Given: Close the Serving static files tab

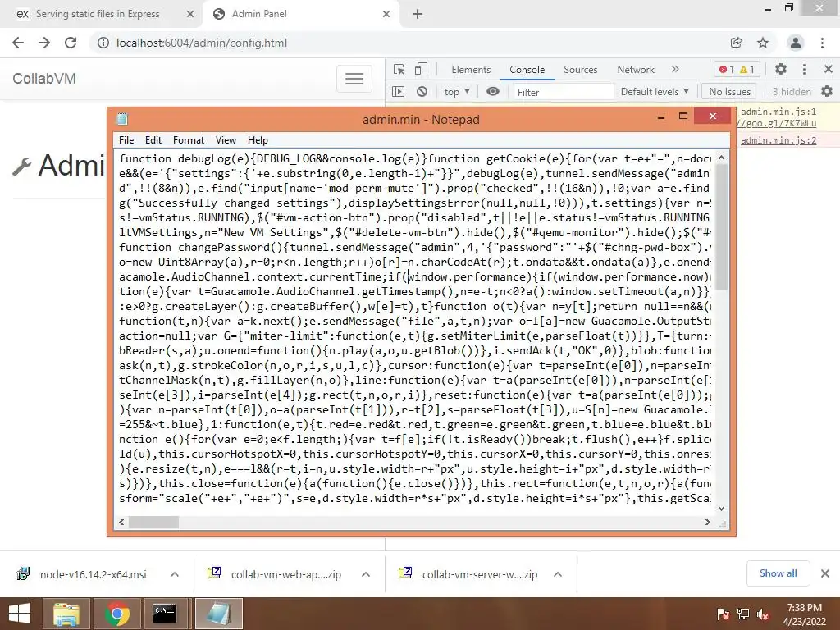Looking at the screenshot, I should [x=189, y=14].
